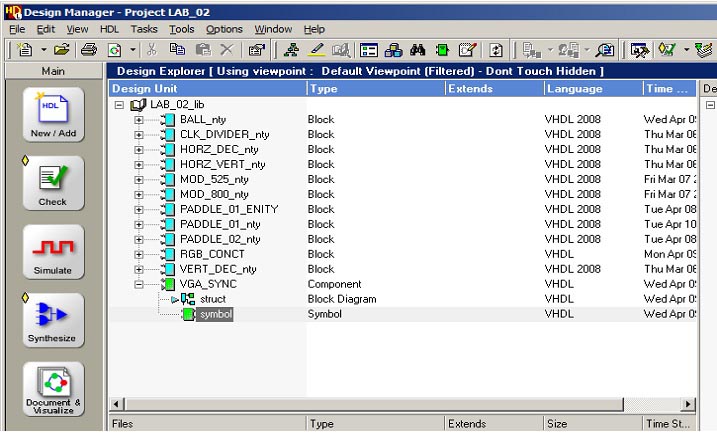Click the Print toolbar icon
Viewport: 717px width, 433px height.
(x=89, y=49)
